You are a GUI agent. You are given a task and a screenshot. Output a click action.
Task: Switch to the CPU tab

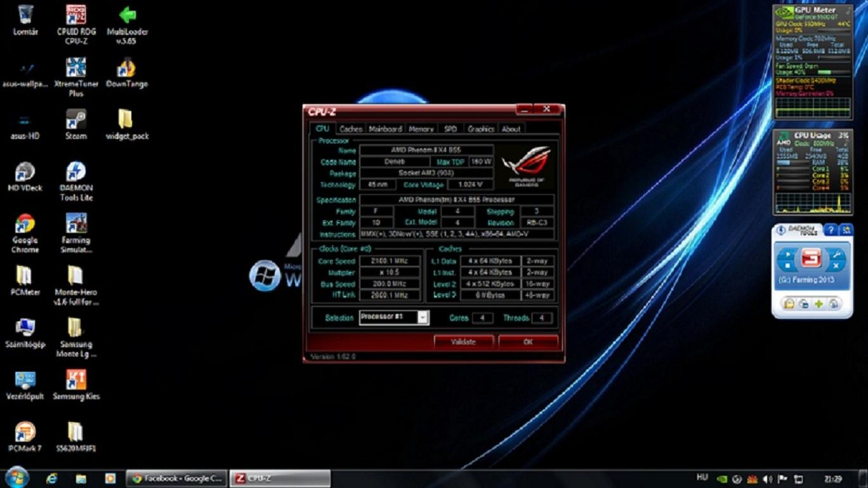(322, 129)
